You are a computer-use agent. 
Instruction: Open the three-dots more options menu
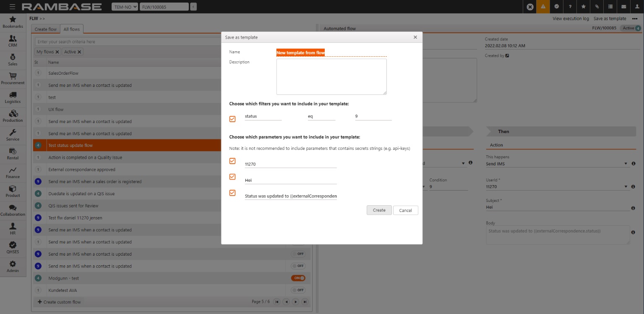[x=634, y=18]
